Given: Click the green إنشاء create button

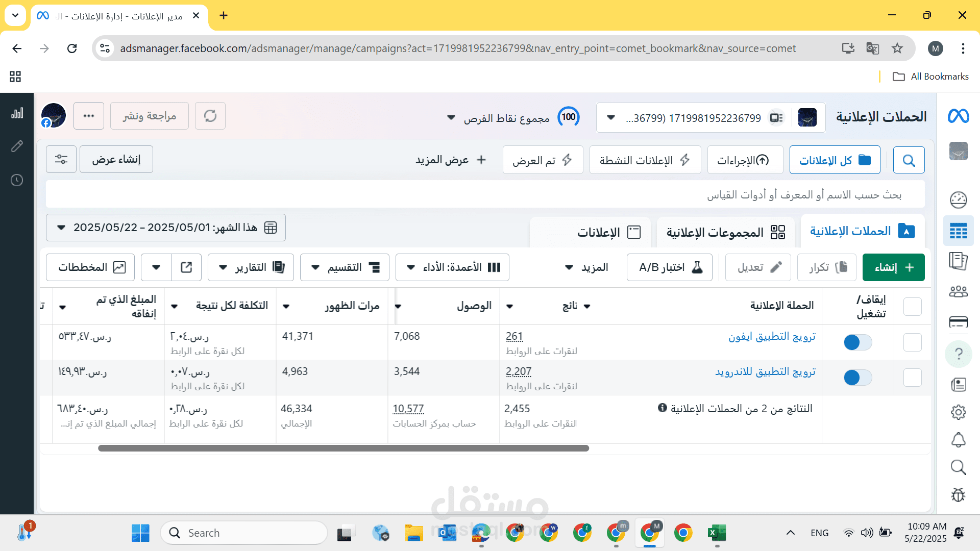Looking at the screenshot, I should pos(893,267).
